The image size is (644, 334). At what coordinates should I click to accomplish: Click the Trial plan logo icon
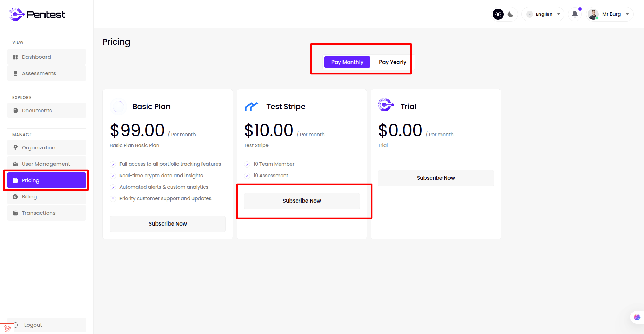click(x=386, y=105)
